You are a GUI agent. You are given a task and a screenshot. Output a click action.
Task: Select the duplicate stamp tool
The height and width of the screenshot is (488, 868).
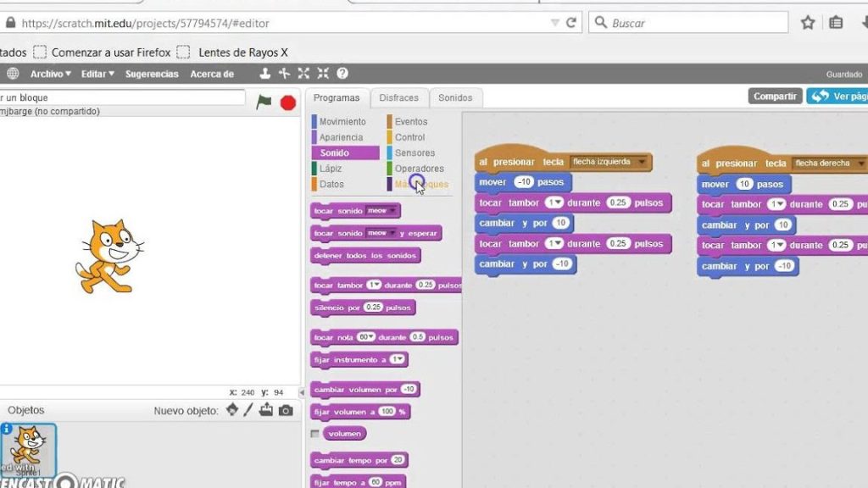[265, 74]
